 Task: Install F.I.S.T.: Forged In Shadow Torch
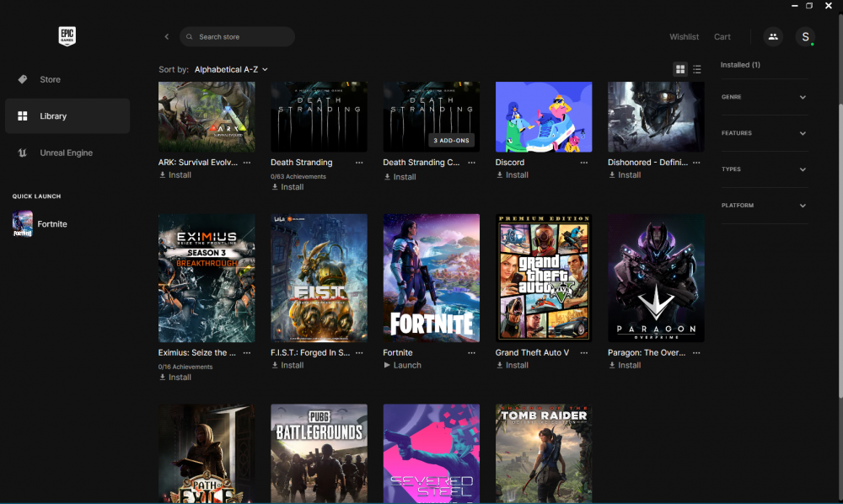pyautogui.click(x=287, y=365)
